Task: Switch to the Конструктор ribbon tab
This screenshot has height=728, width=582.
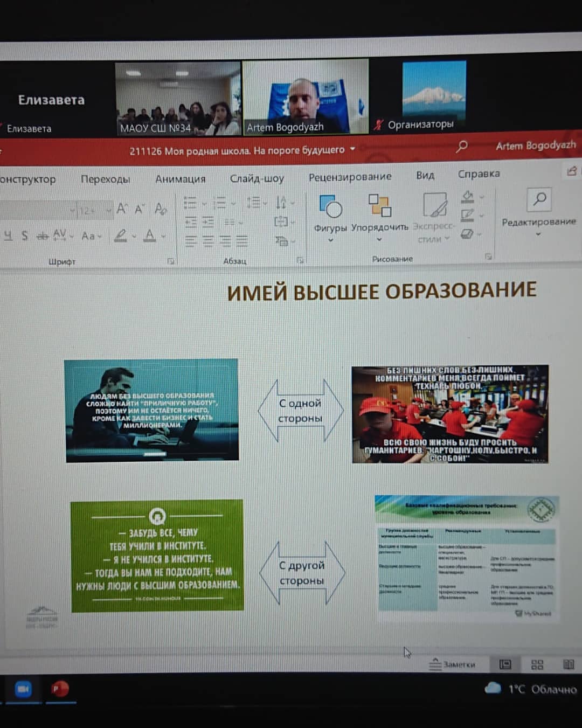Action: click(x=27, y=179)
